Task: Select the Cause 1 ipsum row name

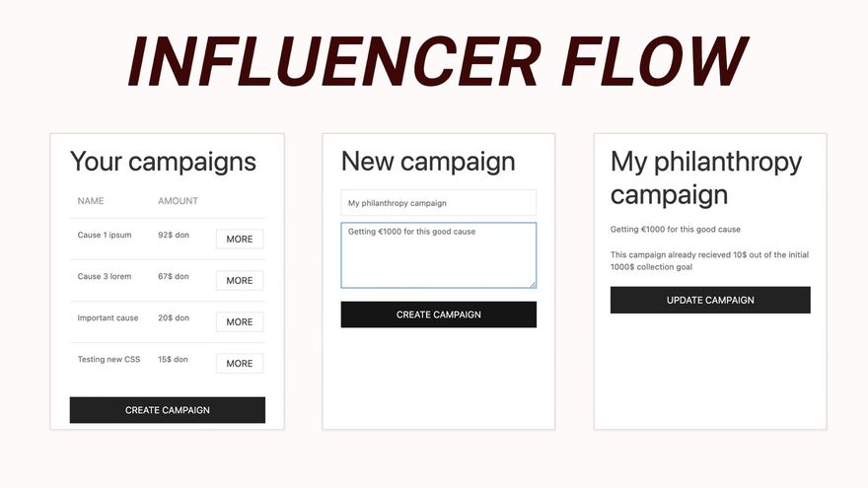Action: pyautogui.click(x=105, y=236)
